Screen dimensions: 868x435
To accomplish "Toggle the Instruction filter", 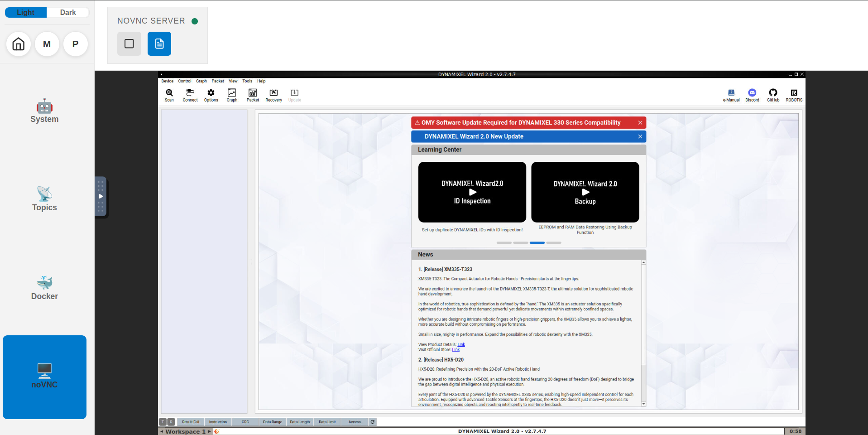I will pos(218,422).
